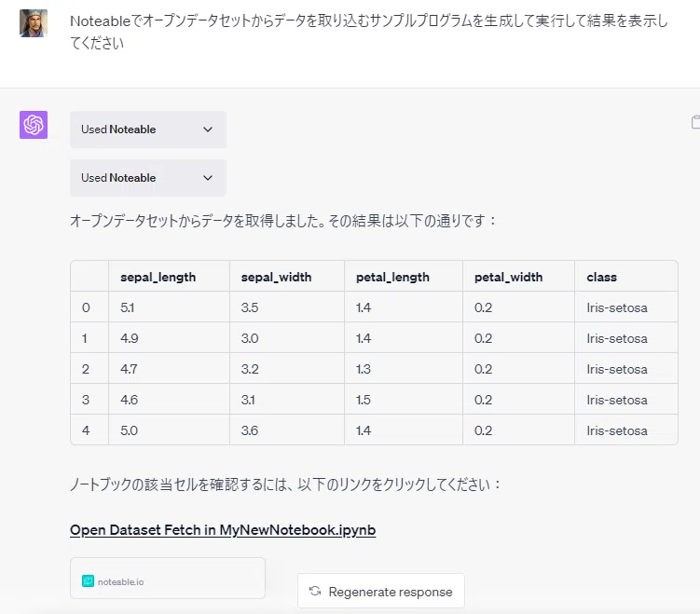Image resolution: width=700 pixels, height=614 pixels.
Task: Click the ChatGPT logo avatar
Action: click(x=34, y=125)
